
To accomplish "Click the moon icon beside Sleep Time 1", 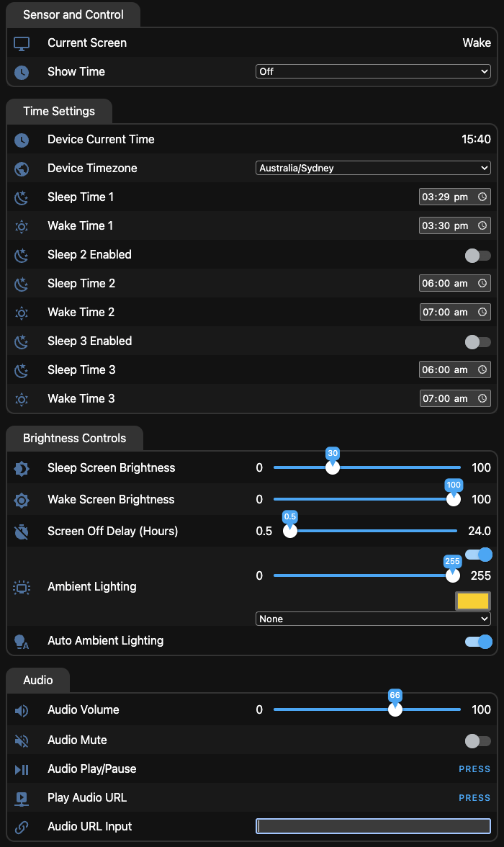I will pyautogui.click(x=22, y=197).
